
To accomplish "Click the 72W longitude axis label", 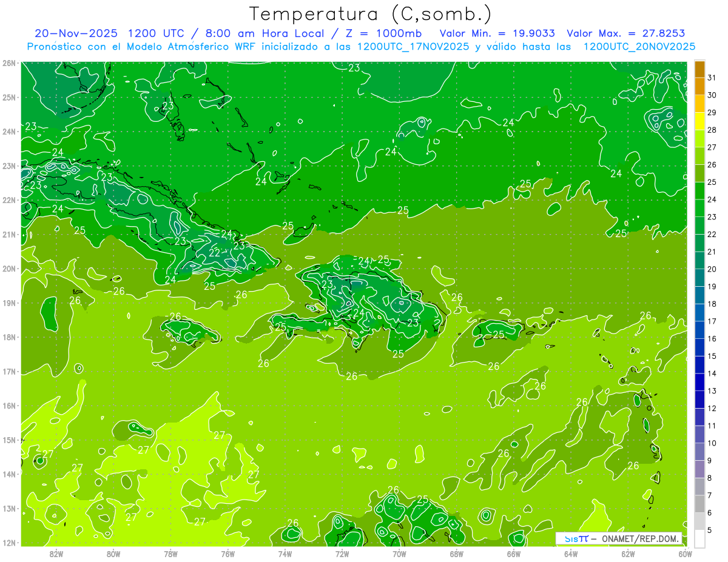I will pos(342,553).
